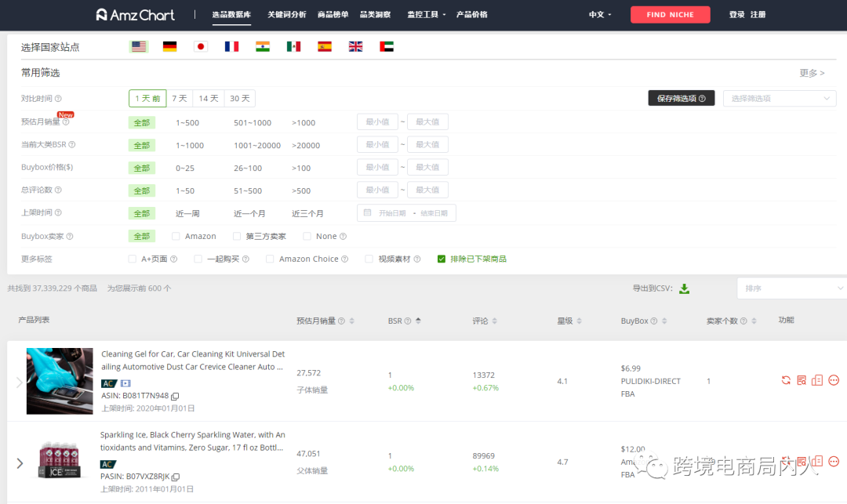Open the 监控工具 menu dropdown
The height and width of the screenshot is (504, 847).
coord(426,15)
